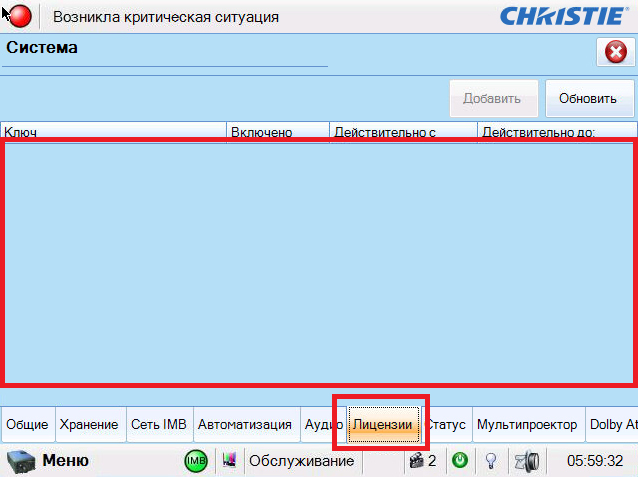Select the Действительно до column header
This screenshot has width=638, height=477.
click(557, 130)
